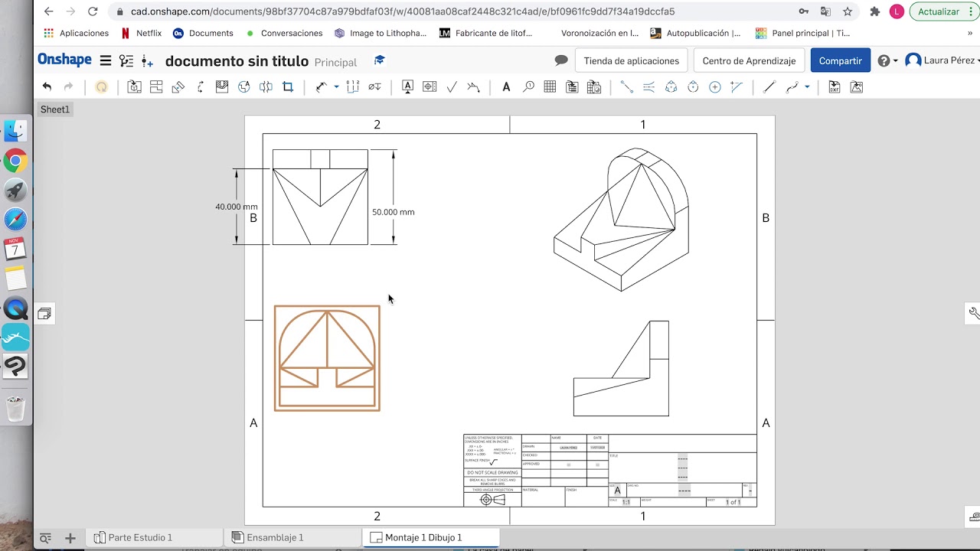Select the Break view tool
This screenshot has width=980, height=551.
tap(266, 87)
